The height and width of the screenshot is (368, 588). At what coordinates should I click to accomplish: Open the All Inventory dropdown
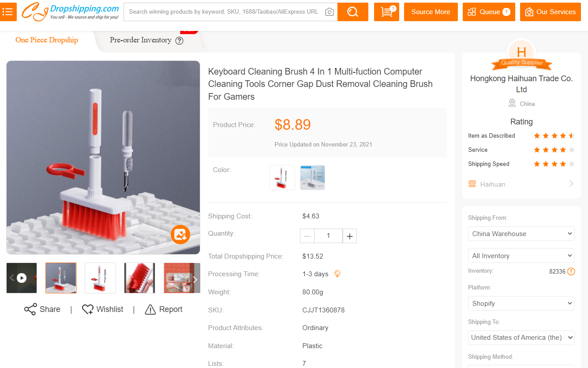point(521,255)
